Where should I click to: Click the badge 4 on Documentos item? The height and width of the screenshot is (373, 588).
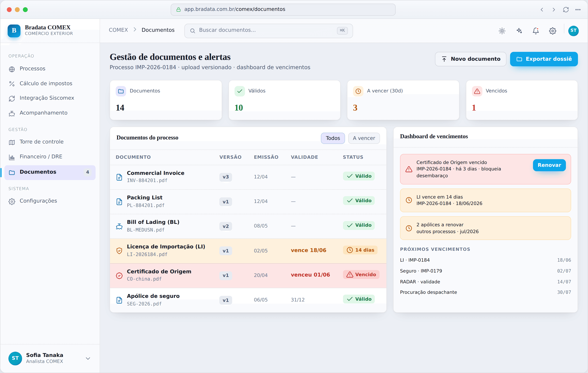[x=87, y=172]
